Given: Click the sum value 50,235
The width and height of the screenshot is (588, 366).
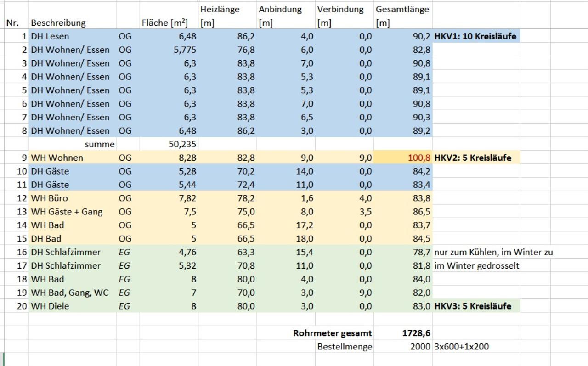Looking at the screenshot, I should [x=169, y=144].
